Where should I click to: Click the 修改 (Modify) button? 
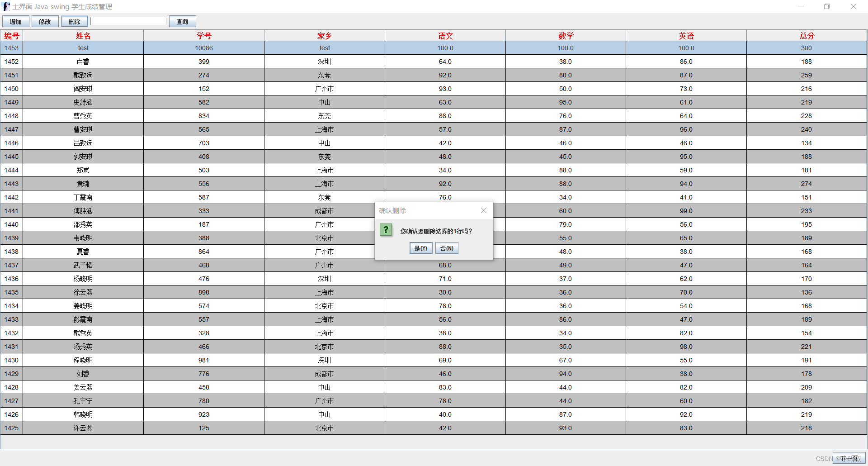(45, 22)
